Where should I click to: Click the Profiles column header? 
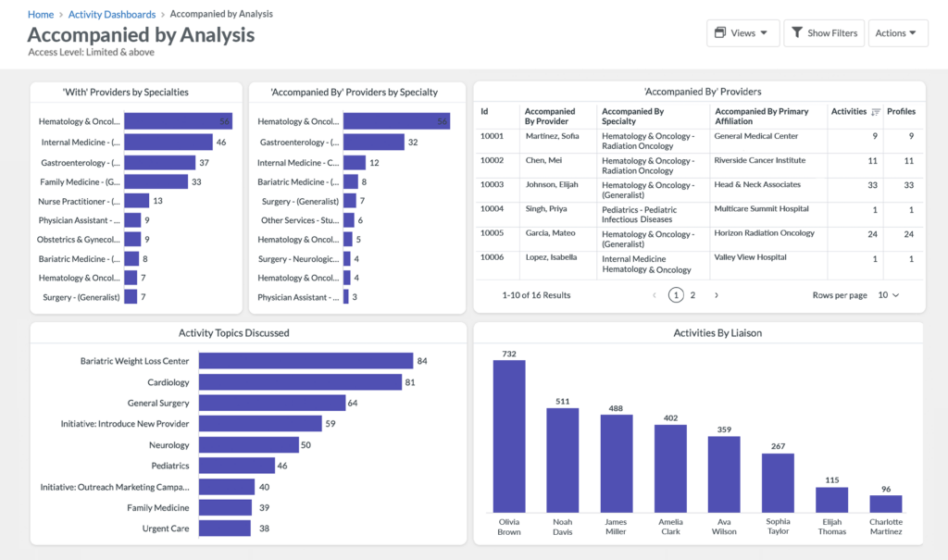coord(901,111)
